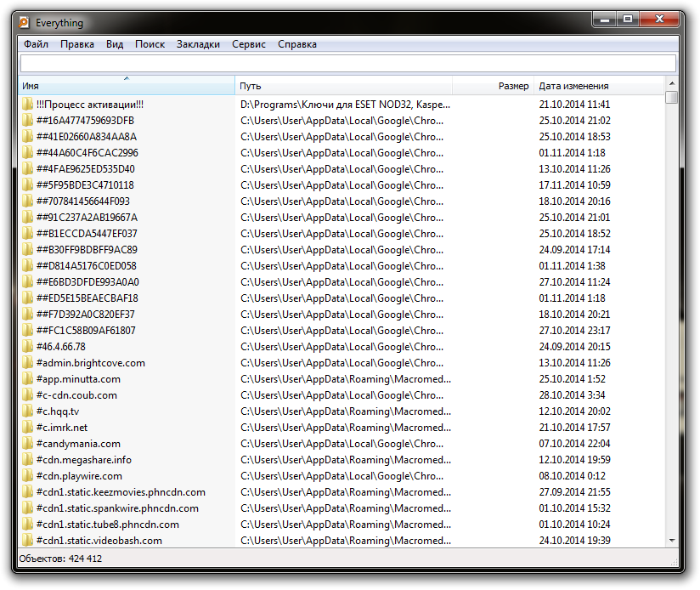Click folder icon of ##91C237A2AB19667A
The image size is (700, 590).
click(28, 218)
